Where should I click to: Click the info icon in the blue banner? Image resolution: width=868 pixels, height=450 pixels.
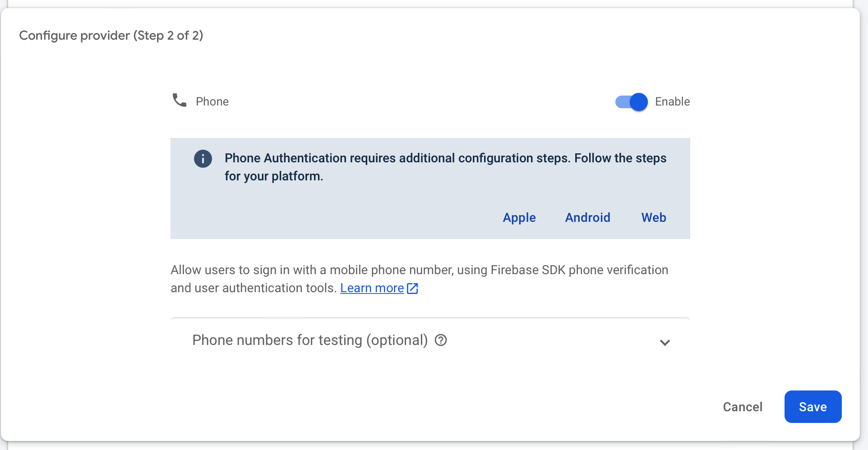coord(203,159)
